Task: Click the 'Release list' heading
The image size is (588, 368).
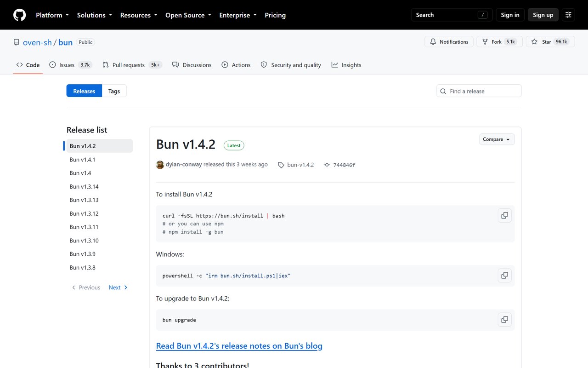Action: coord(87,130)
